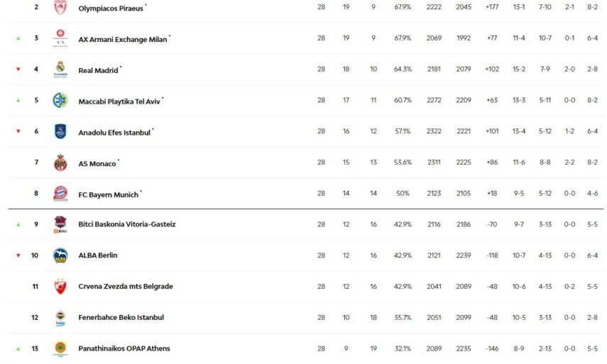Click the Crvena Zvezda club crest

coord(60,287)
